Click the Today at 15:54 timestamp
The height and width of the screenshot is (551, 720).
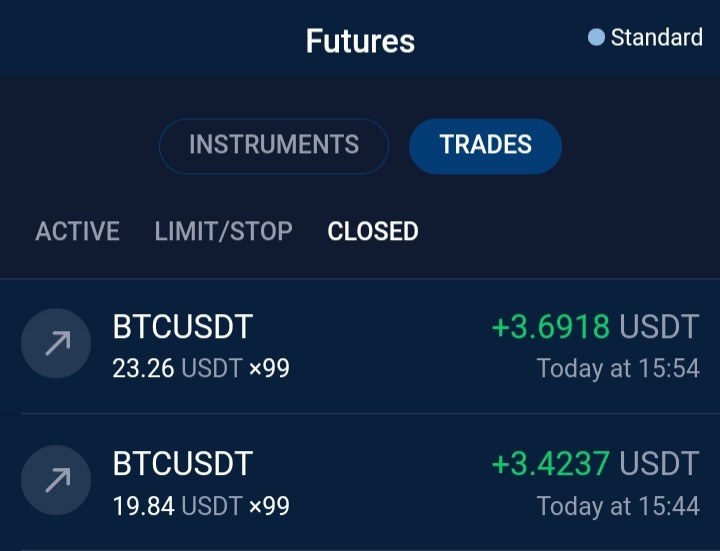619,368
